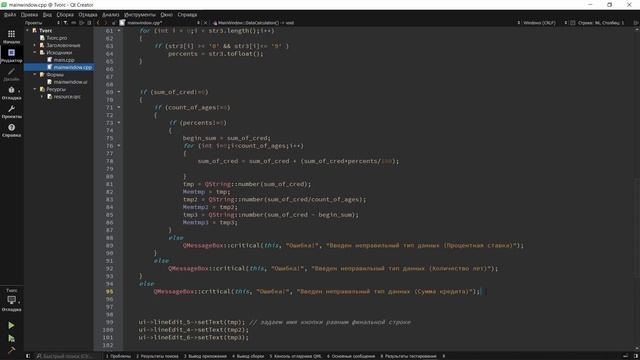The height and width of the screenshot is (360, 640).
Task: Open the Отладка menu in menu bar
Action: tap(88, 15)
